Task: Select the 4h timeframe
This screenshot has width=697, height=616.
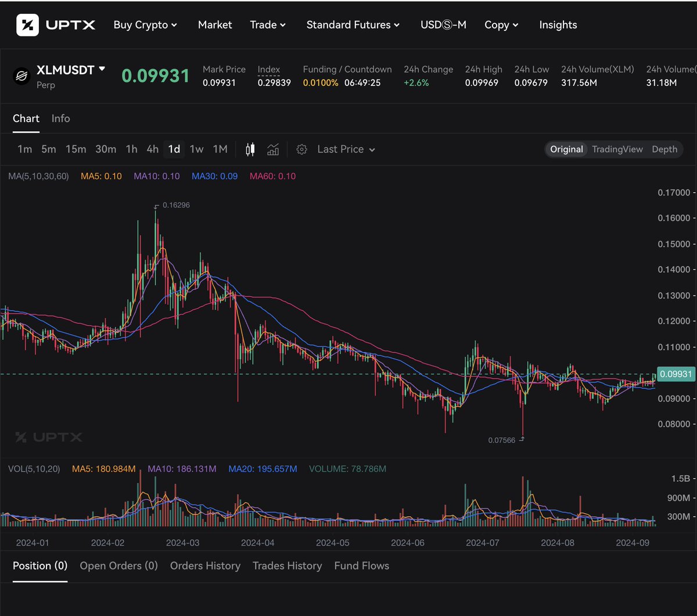Action: click(x=153, y=149)
